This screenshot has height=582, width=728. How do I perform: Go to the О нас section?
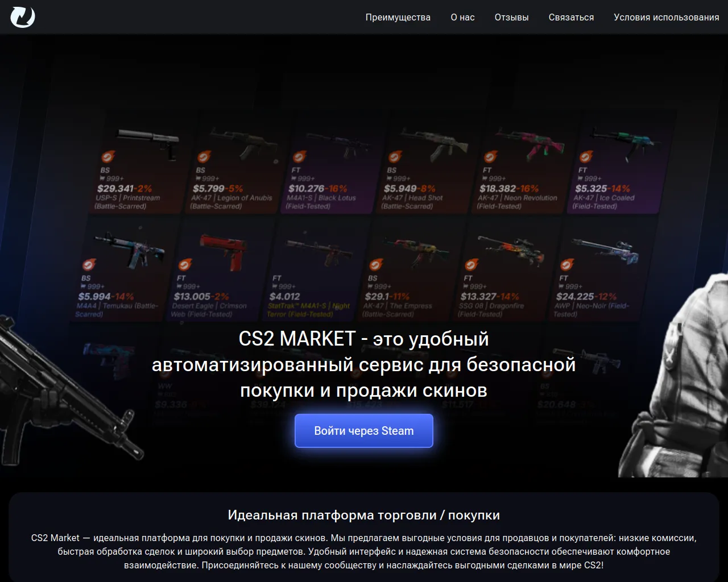coord(462,18)
